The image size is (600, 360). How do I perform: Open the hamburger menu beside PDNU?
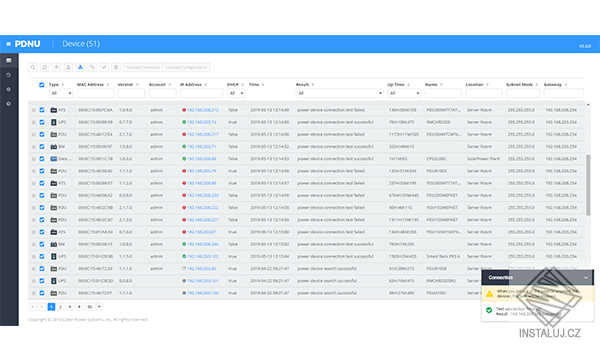click(x=8, y=44)
